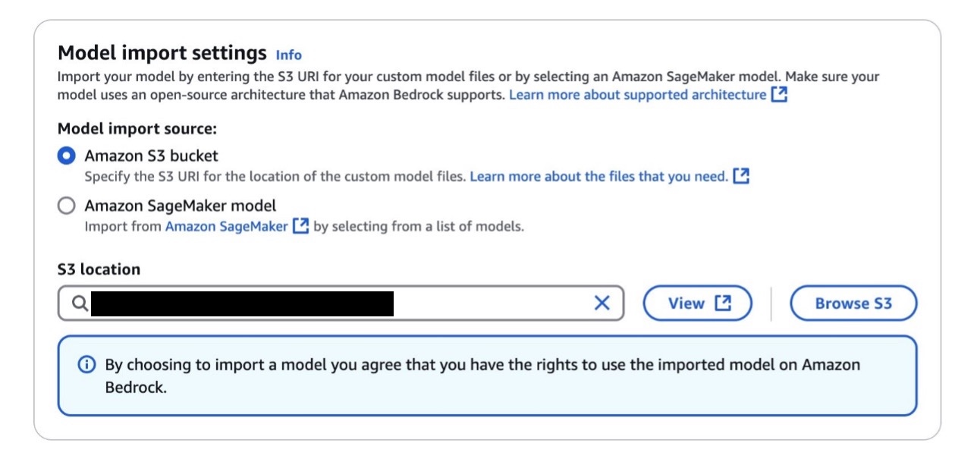
Task: Open Learn more about the files link
Action: tap(598, 176)
